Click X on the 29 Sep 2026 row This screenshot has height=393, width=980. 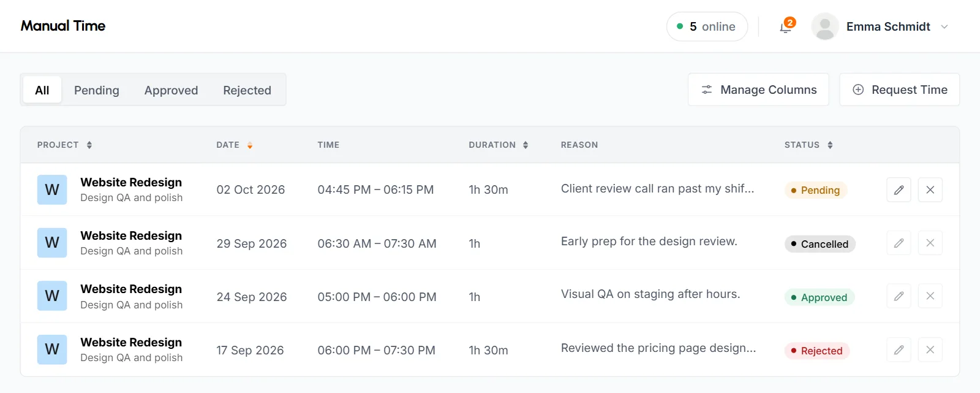coord(930,243)
